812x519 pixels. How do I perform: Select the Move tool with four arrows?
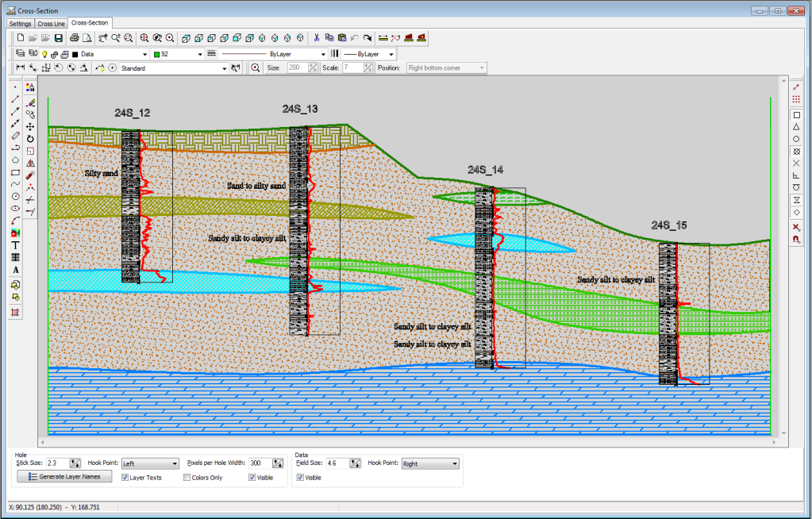(30, 126)
